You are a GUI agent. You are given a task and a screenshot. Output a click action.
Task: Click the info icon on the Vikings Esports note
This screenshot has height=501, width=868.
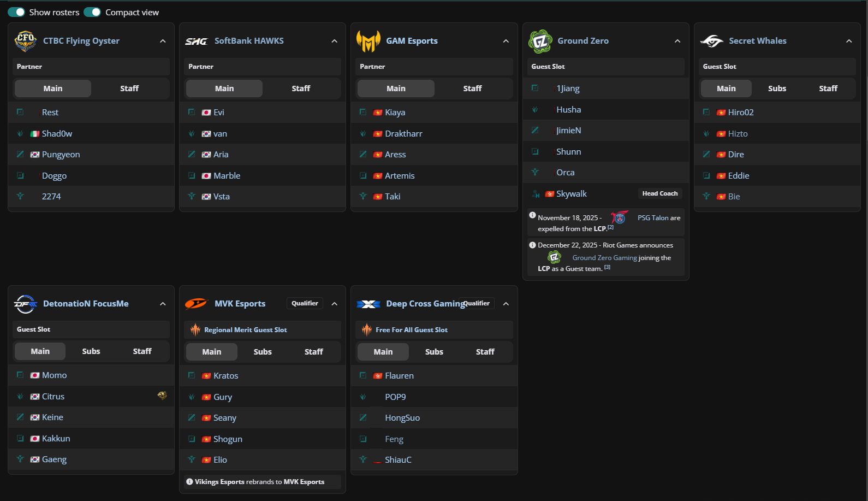click(189, 482)
